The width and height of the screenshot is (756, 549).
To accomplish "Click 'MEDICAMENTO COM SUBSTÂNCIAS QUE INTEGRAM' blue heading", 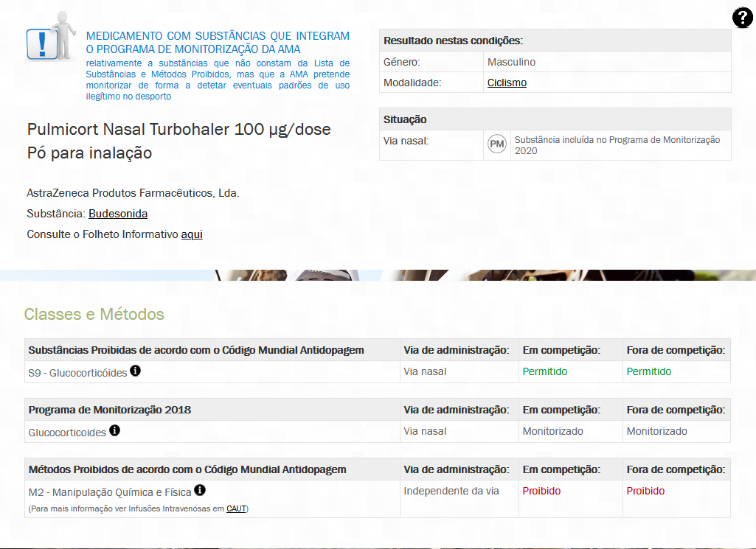I will pyautogui.click(x=218, y=36).
